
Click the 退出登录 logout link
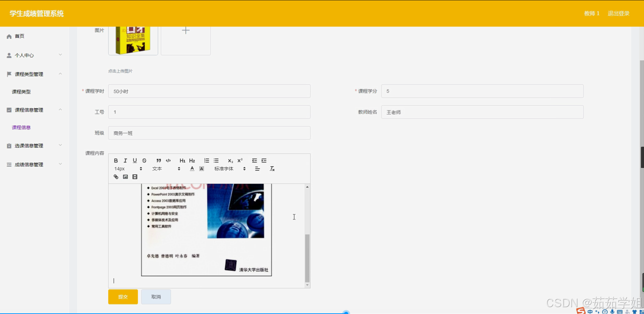(619, 13)
